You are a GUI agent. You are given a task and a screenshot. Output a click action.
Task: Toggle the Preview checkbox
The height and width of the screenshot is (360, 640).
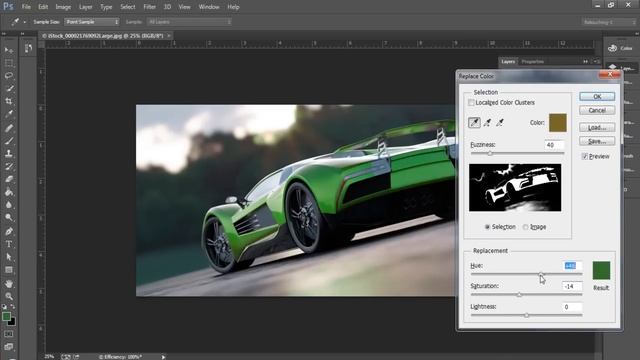[585, 156]
